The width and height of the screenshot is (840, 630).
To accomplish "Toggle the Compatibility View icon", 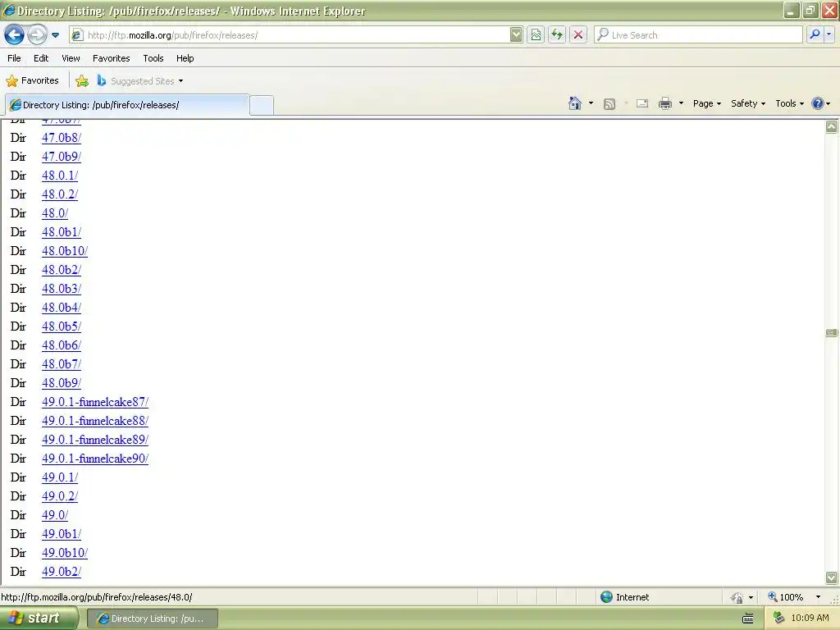I will pos(535,35).
